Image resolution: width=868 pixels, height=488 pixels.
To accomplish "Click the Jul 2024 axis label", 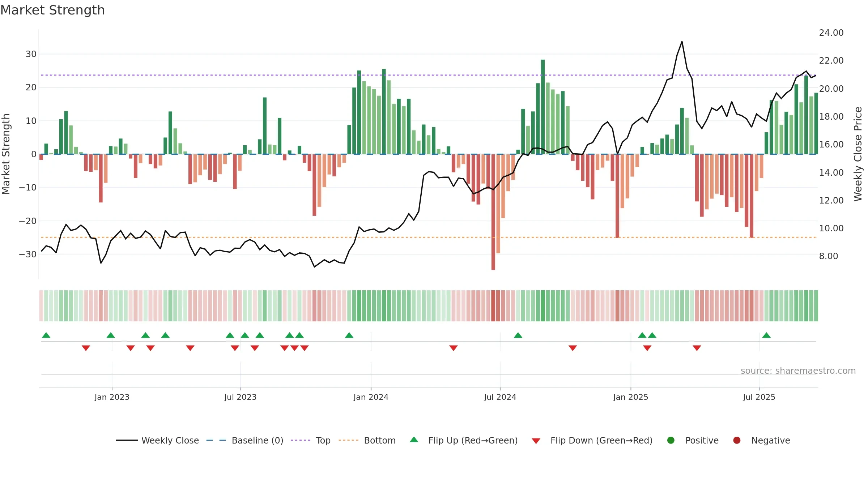I will click(x=500, y=397).
